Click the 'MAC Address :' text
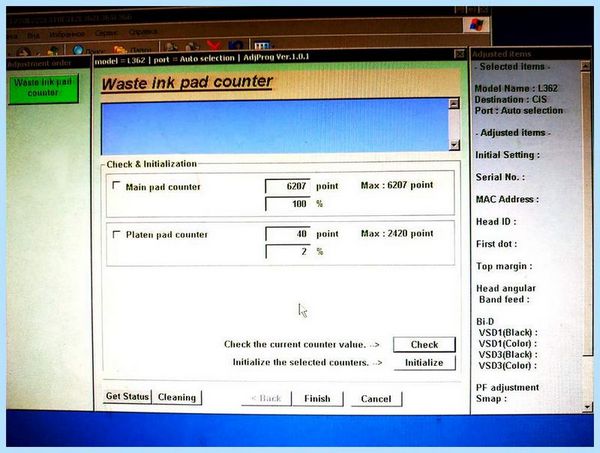600x453 pixels. click(x=507, y=199)
